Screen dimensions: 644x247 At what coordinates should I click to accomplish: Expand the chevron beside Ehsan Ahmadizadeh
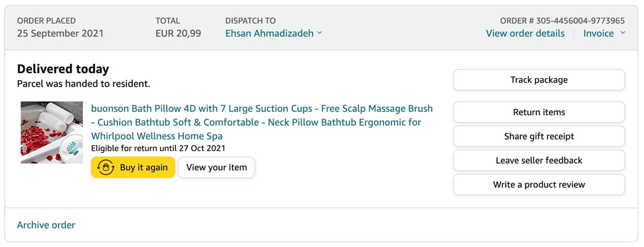click(x=319, y=33)
